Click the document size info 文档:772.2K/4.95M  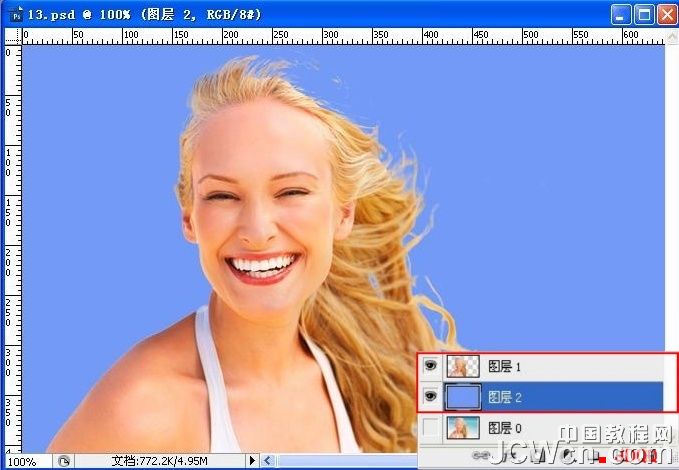pyautogui.click(x=160, y=462)
